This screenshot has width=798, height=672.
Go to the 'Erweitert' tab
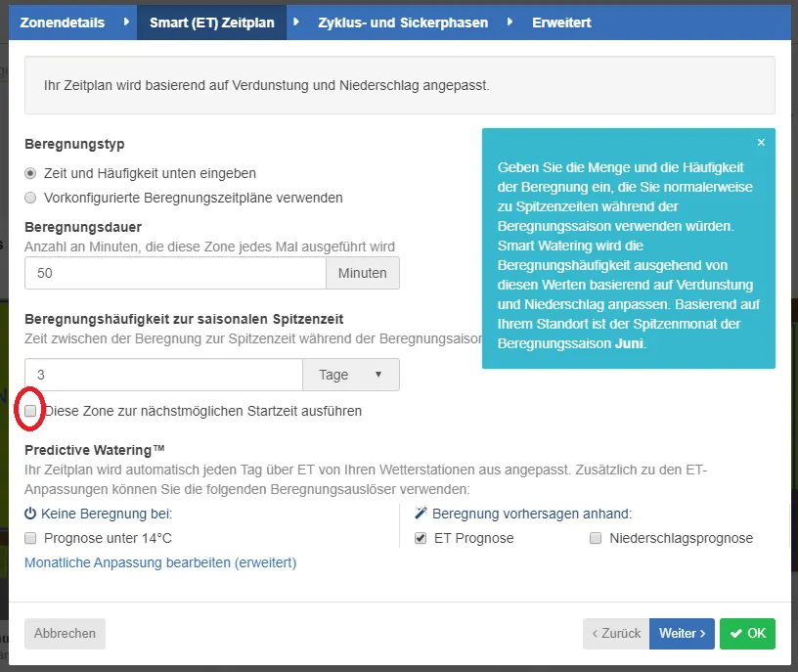(561, 22)
